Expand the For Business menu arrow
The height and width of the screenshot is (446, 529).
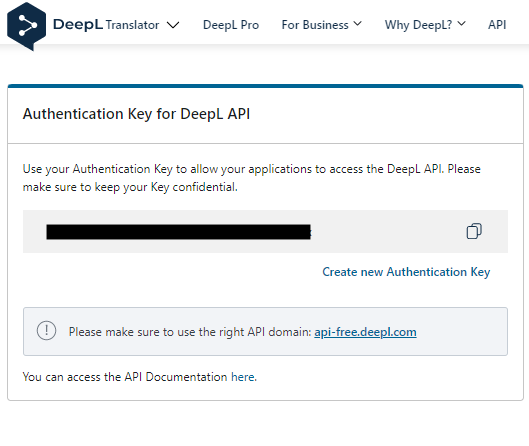tap(358, 24)
